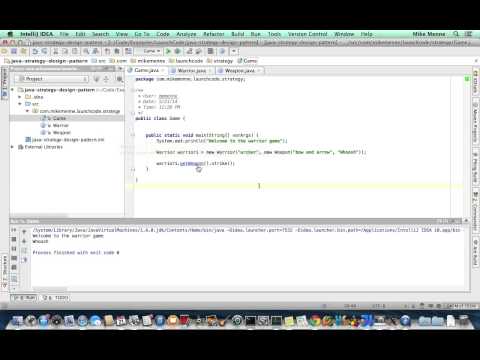Viewport: 480px width, 360px height.
Task: Toggle fold marker beside main method
Action: pos(133,135)
